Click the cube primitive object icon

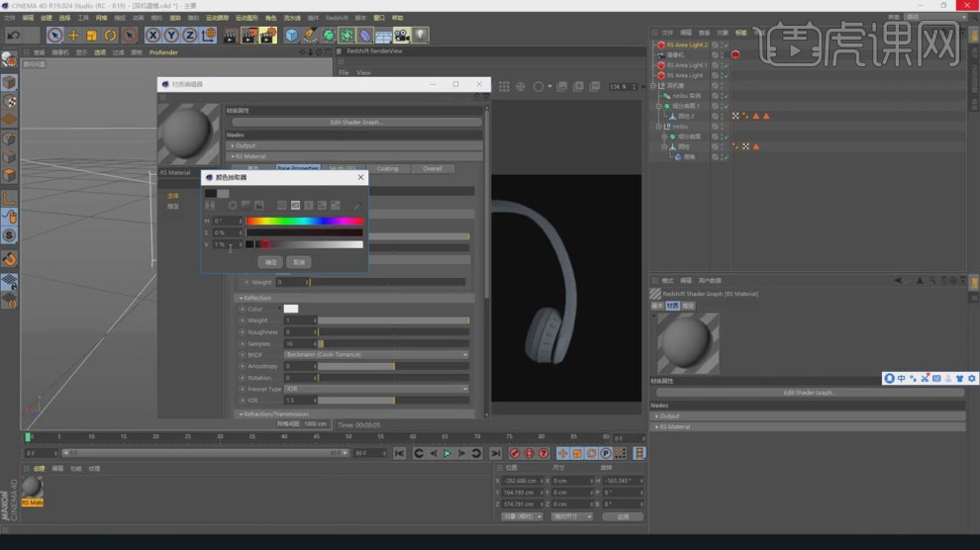coord(292,36)
